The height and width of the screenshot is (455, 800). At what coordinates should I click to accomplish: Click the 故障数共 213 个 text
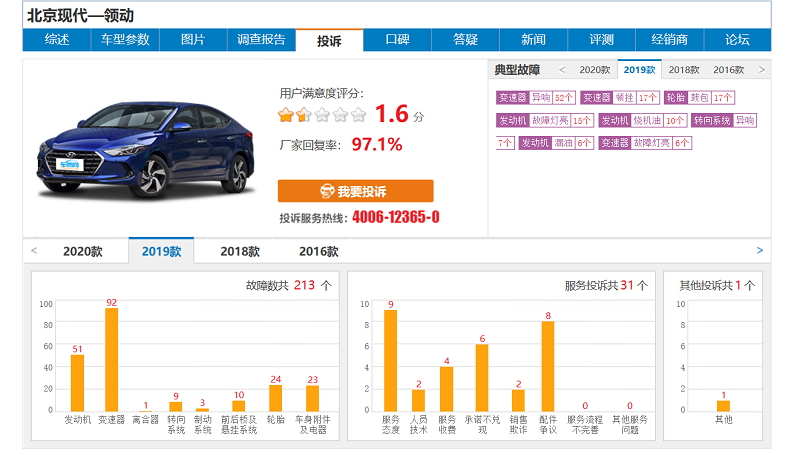pos(289,285)
